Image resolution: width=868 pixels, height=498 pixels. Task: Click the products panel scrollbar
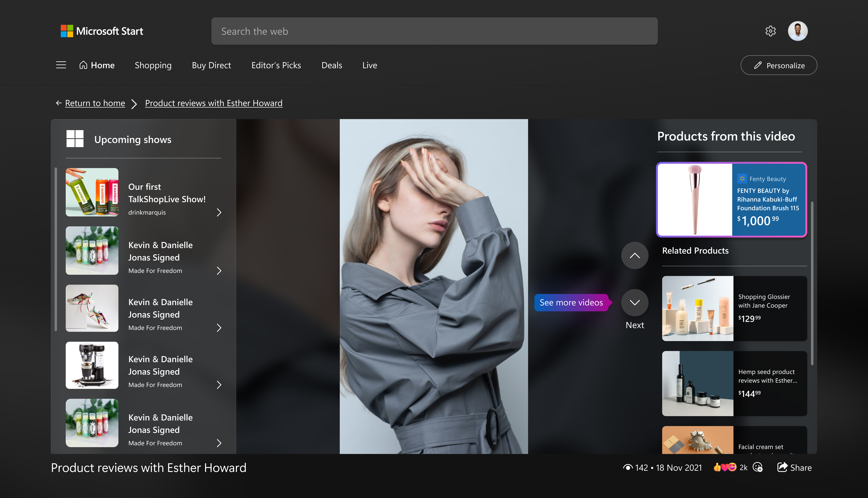(x=812, y=284)
